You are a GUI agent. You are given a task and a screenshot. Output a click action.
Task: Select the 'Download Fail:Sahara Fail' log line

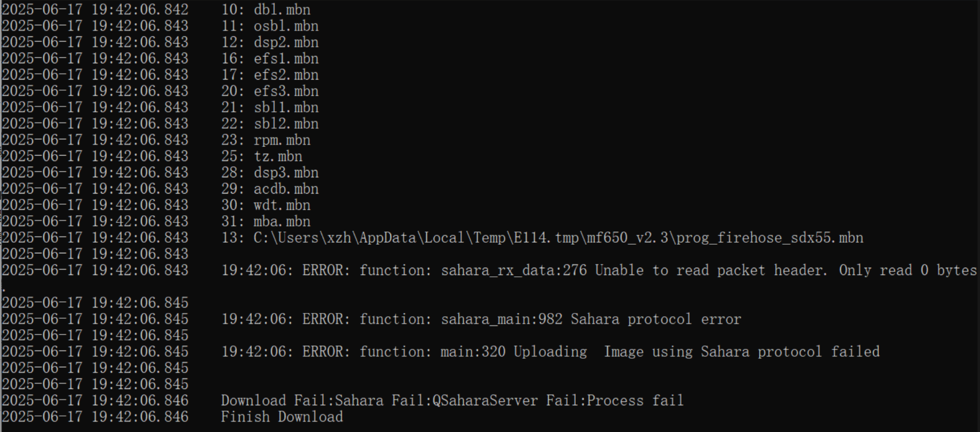[452, 400]
